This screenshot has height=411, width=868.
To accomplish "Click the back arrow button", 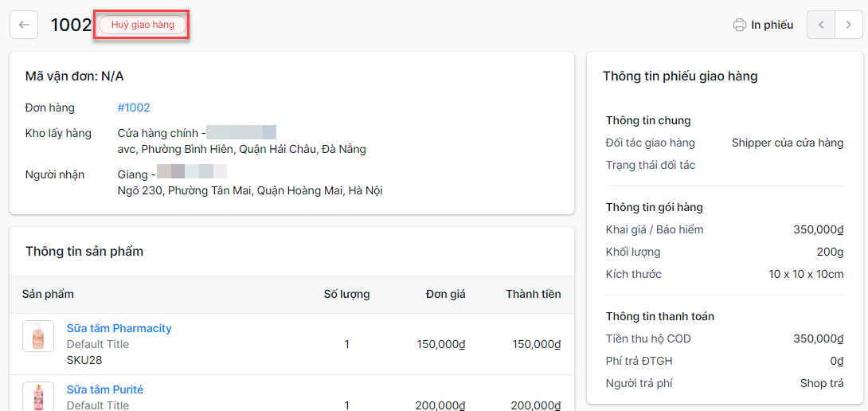I will click(24, 25).
